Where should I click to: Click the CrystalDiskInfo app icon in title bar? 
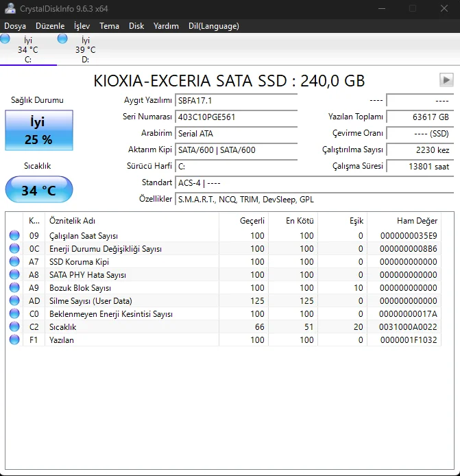(10, 8)
